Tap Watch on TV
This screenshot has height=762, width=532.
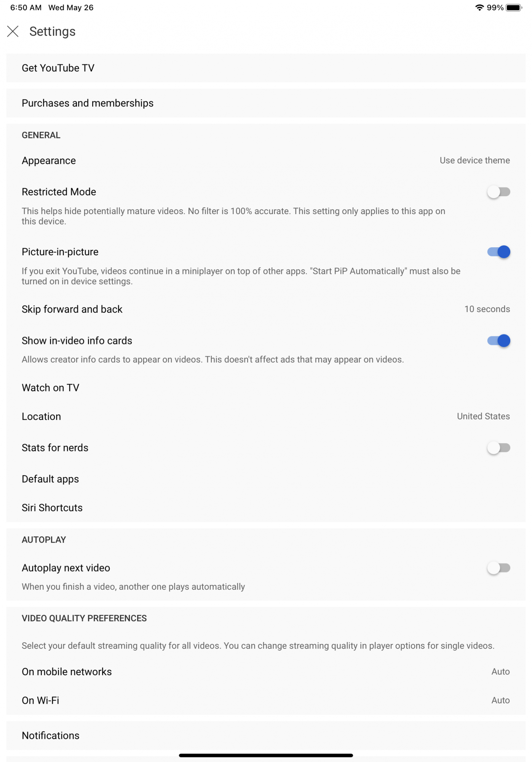266,388
